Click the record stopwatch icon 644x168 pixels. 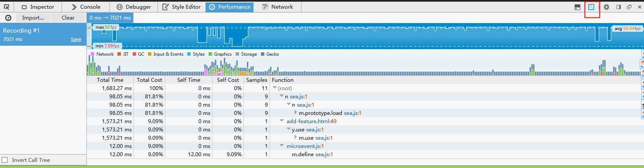click(8, 18)
